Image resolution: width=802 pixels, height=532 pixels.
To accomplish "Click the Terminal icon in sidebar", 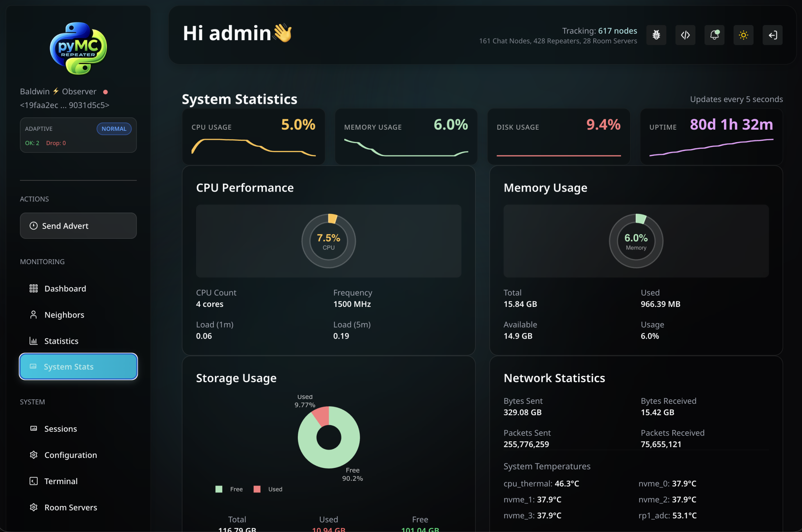I will (x=34, y=481).
